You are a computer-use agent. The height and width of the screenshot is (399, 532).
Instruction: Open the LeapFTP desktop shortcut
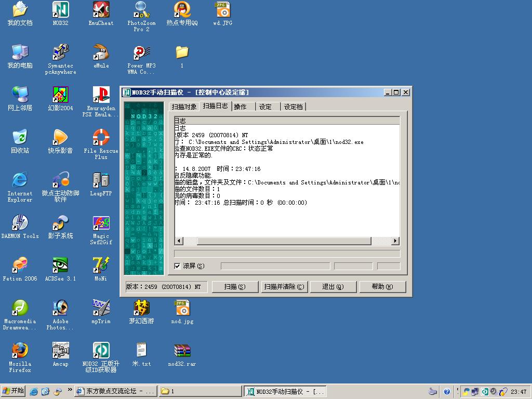pos(101,184)
